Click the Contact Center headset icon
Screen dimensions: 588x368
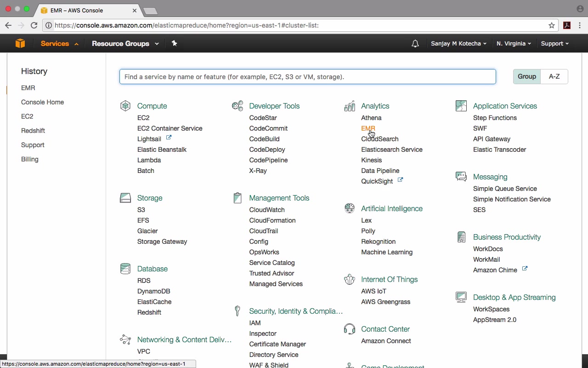point(350,329)
